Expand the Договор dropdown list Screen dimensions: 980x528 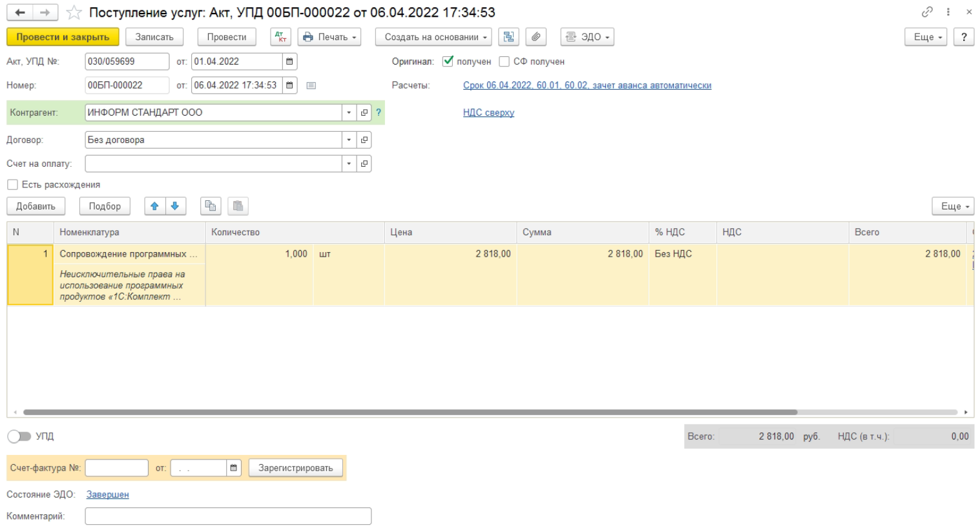tap(349, 140)
